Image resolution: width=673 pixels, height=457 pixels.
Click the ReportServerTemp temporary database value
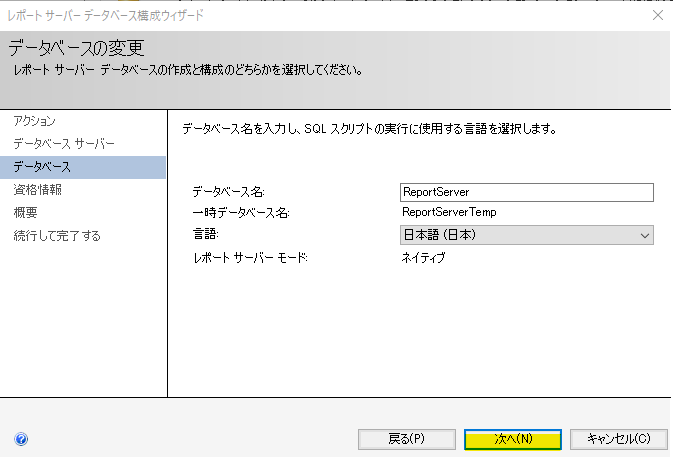(x=448, y=212)
